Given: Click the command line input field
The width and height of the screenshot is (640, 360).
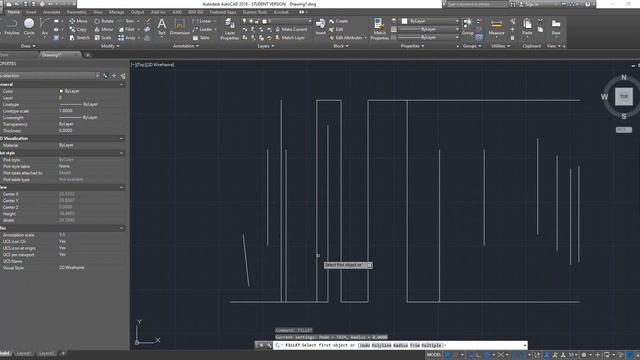Looking at the screenshot, I should coord(400,345).
